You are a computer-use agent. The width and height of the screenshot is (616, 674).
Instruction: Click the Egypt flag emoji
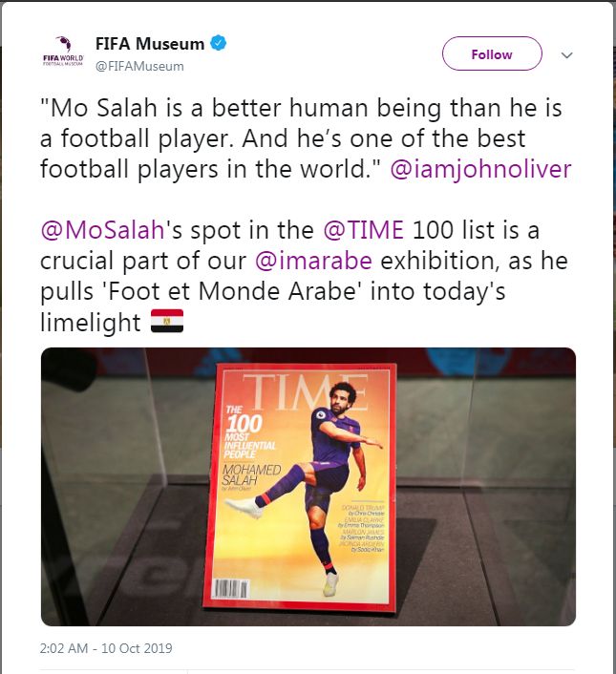pos(167,324)
